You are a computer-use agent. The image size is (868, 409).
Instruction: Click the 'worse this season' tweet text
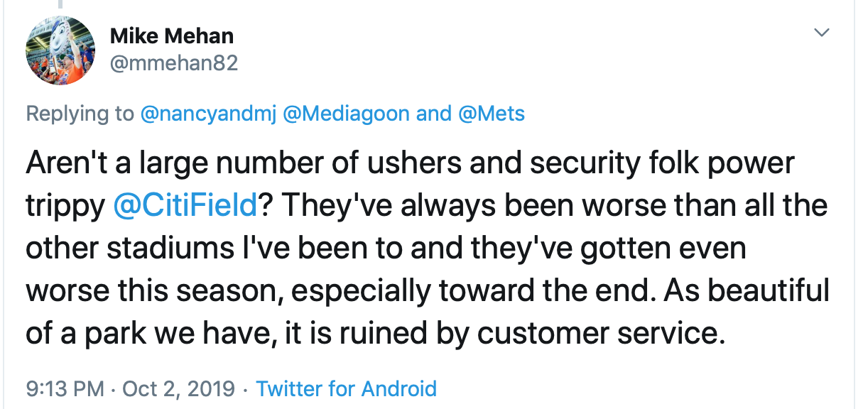point(141,291)
